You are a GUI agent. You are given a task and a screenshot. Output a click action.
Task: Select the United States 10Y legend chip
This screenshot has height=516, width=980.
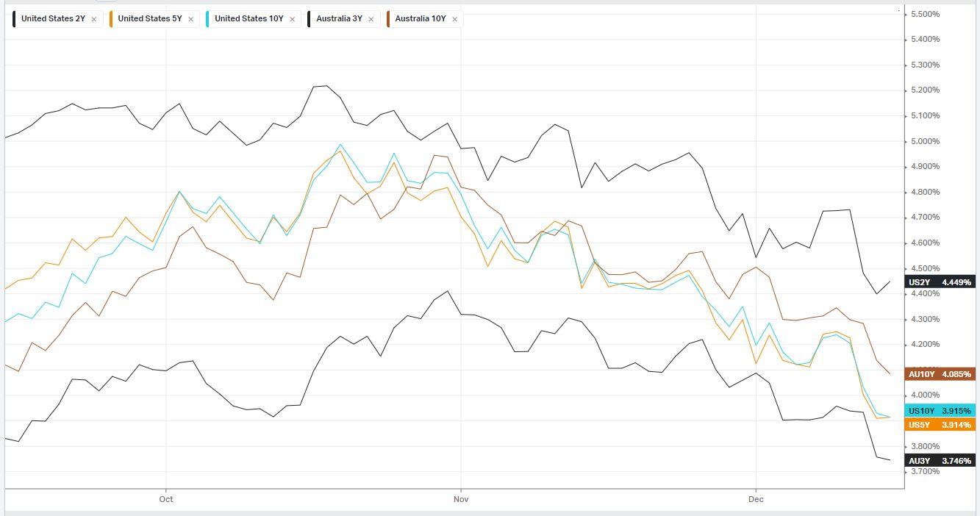[248, 19]
